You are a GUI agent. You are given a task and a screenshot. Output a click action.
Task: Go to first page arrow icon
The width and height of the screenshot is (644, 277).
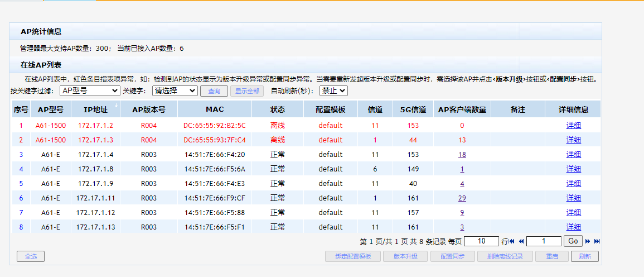(512, 241)
